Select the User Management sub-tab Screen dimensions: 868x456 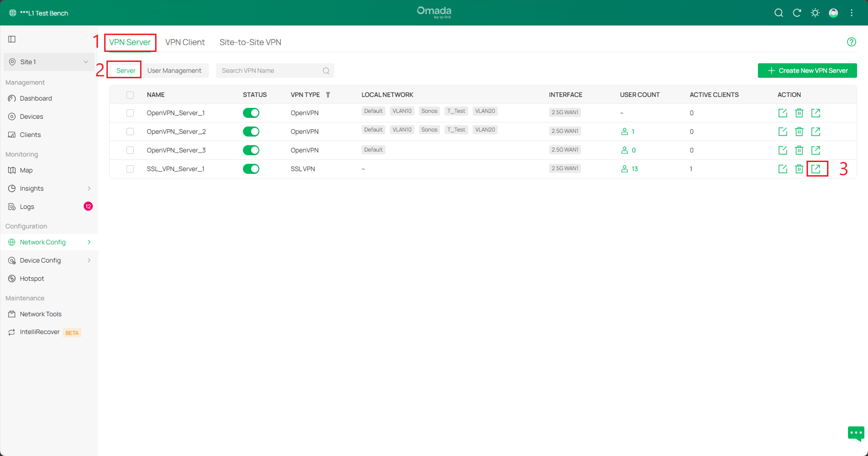tap(174, 71)
